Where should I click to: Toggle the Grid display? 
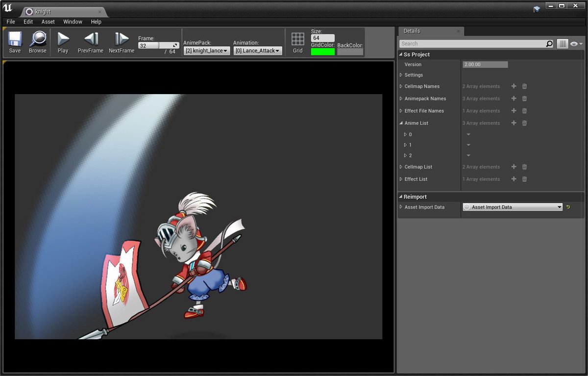[x=298, y=43]
